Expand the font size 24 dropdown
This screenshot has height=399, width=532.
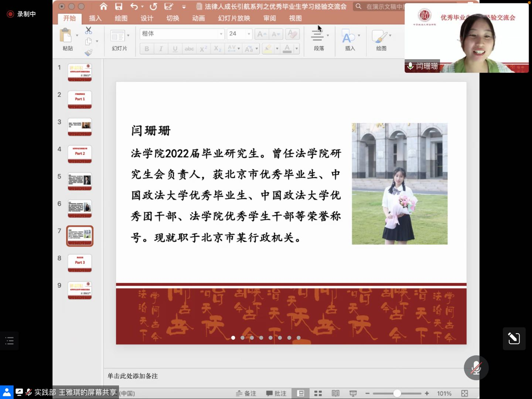(x=249, y=34)
